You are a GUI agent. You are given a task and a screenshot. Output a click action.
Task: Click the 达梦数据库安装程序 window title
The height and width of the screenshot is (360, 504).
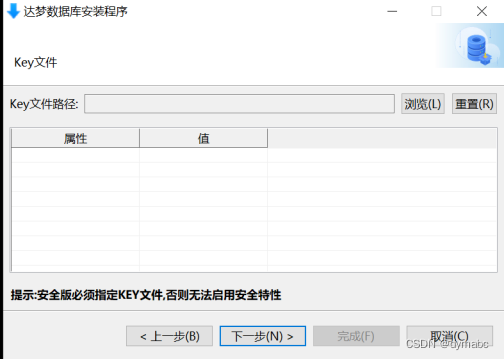[75, 12]
